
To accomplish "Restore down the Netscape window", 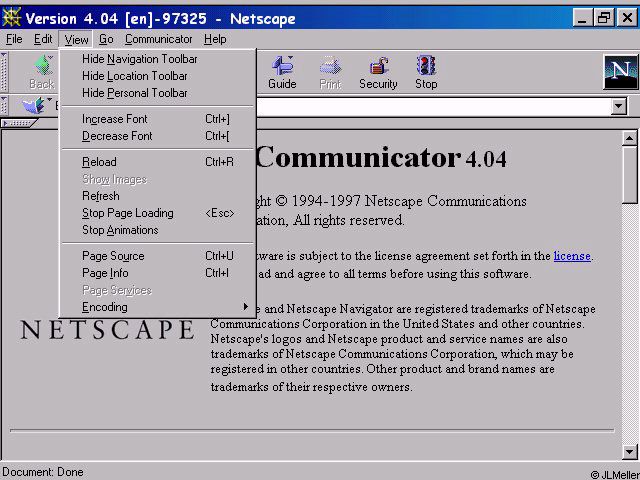I will 604,18.
